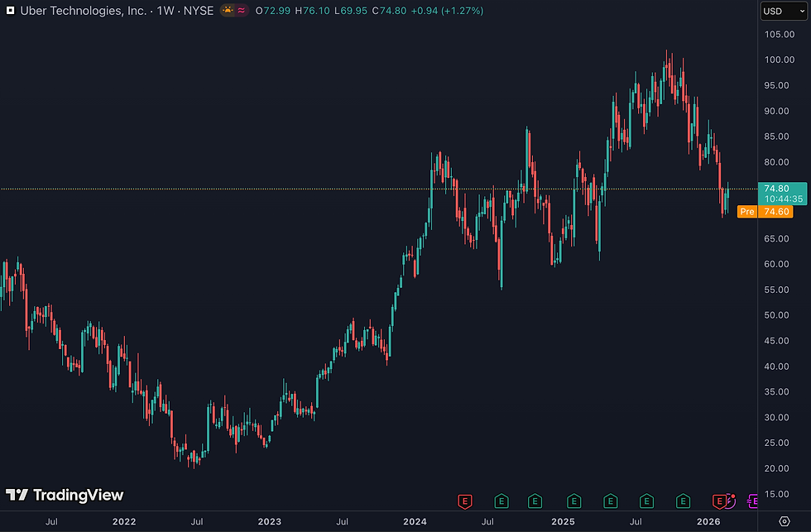Click the 90.00 price axis label
The height and width of the screenshot is (532, 811).
click(x=776, y=111)
